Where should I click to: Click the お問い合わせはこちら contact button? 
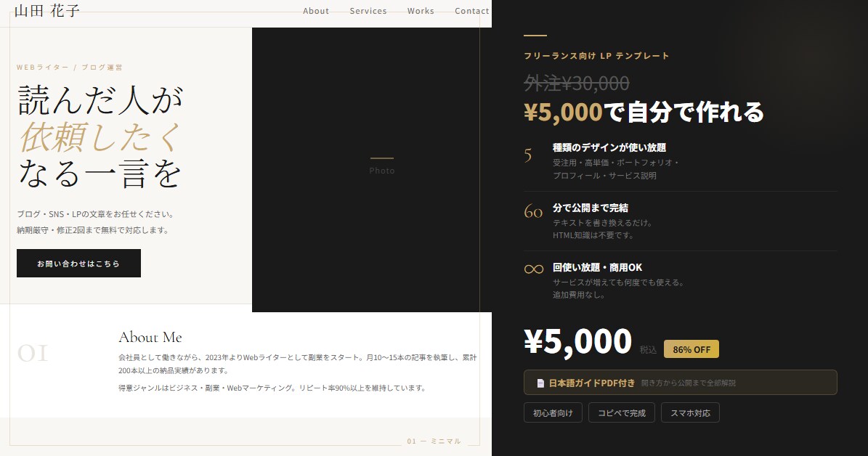click(x=78, y=263)
